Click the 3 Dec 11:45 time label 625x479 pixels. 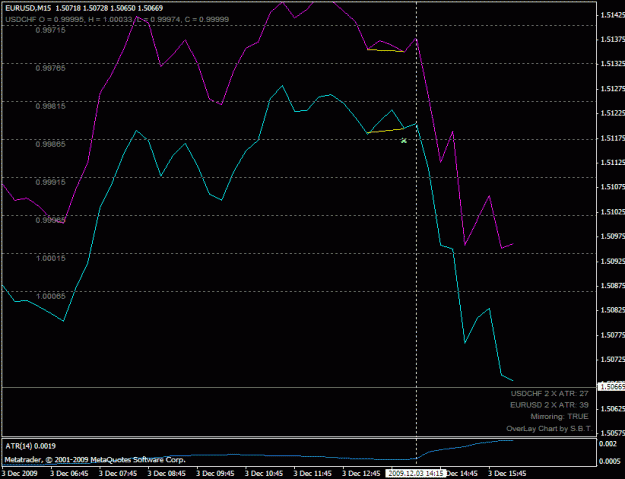[x=313, y=473]
